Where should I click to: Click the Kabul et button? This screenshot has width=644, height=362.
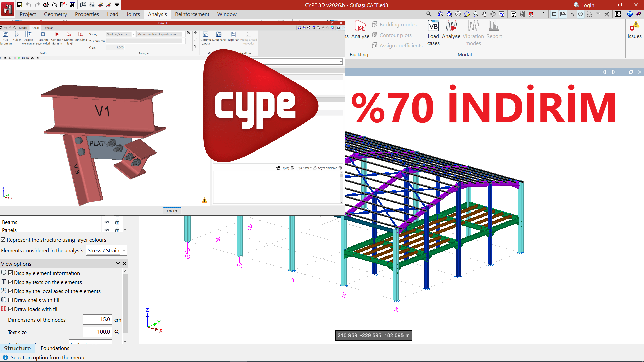point(172,211)
